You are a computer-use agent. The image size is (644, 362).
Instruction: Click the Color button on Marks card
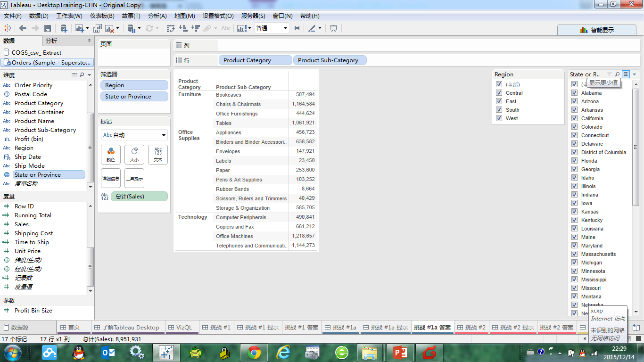click(111, 155)
